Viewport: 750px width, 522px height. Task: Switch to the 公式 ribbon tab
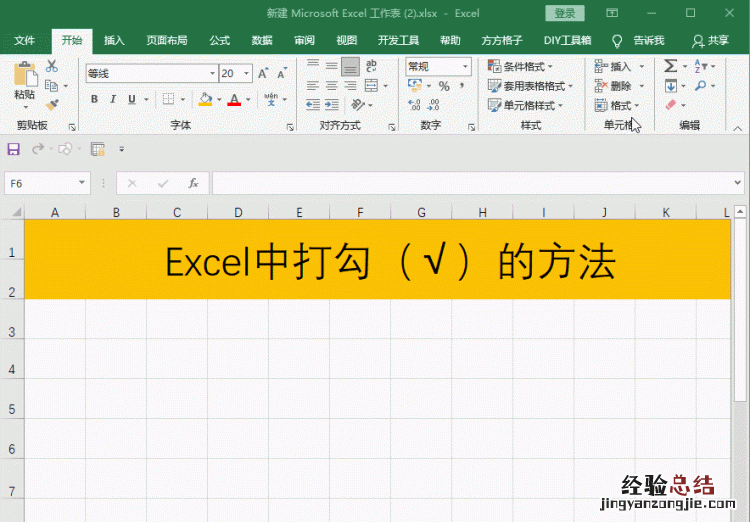pyautogui.click(x=219, y=40)
